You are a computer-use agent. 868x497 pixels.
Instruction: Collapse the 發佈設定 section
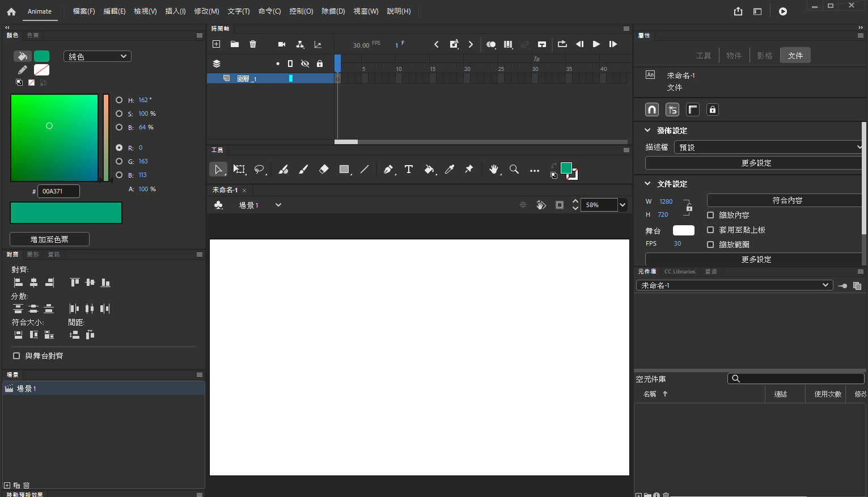(x=647, y=130)
